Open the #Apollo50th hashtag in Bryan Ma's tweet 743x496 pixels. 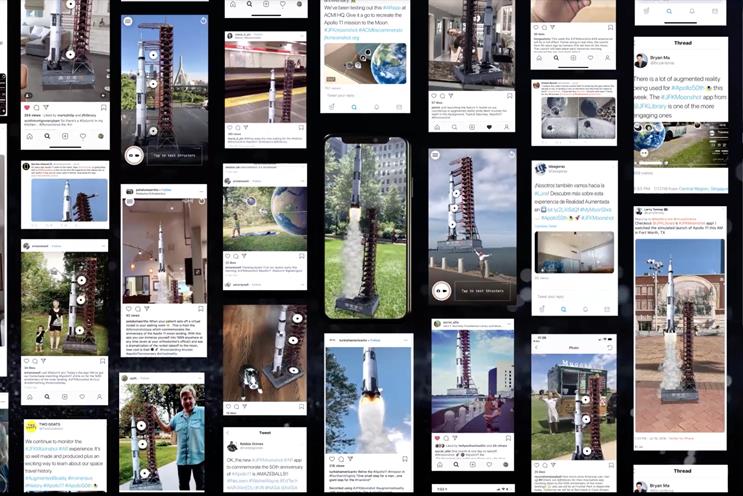point(687,88)
